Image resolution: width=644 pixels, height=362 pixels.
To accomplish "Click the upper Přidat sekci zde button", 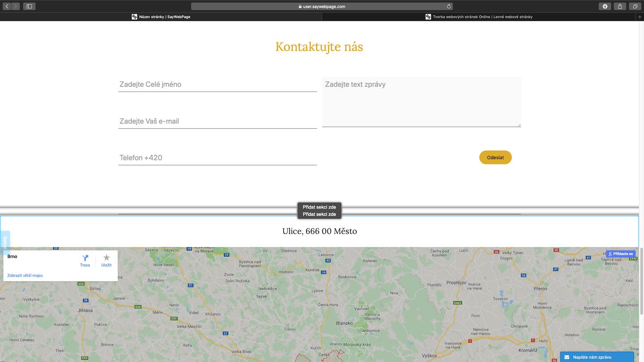I will [319, 207].
